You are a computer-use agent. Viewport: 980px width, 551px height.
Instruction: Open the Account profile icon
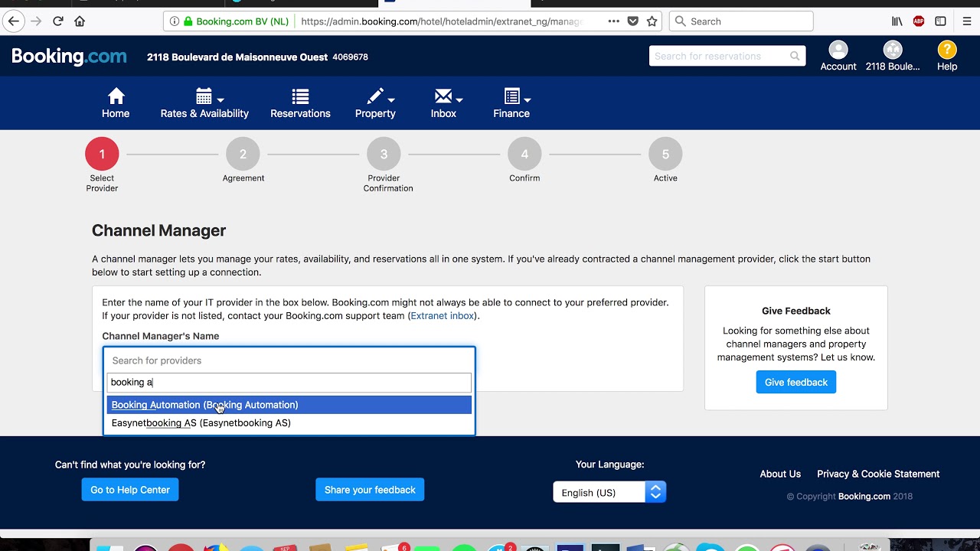[x=838, y=50]
